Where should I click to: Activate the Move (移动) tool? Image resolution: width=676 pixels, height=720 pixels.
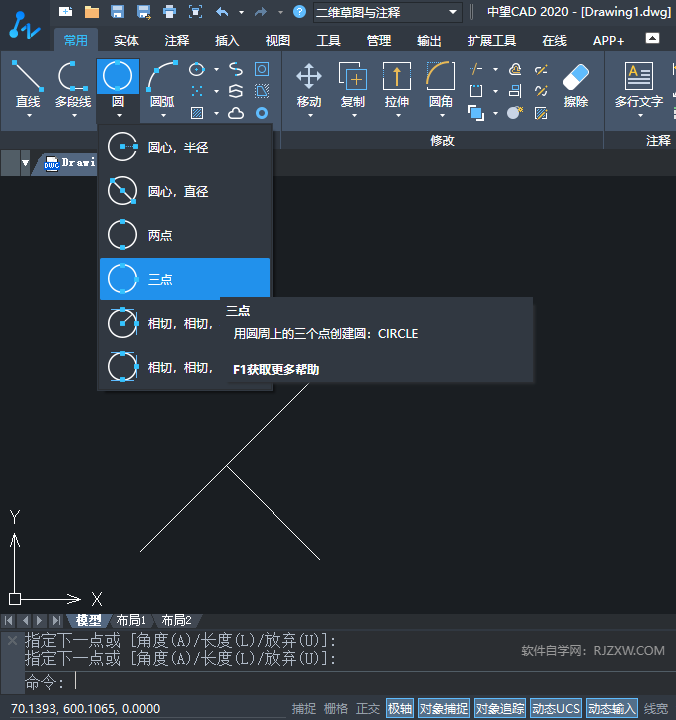[x=309, y=84]
